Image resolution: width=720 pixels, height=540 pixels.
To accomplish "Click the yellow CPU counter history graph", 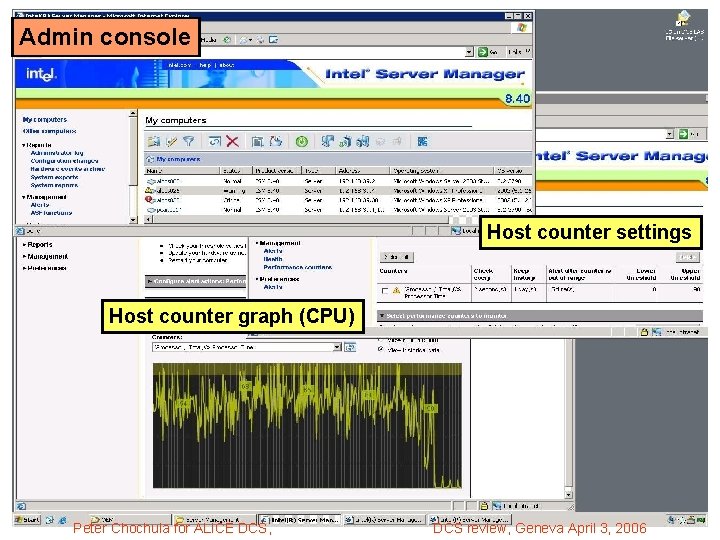I will click(307, 425).
